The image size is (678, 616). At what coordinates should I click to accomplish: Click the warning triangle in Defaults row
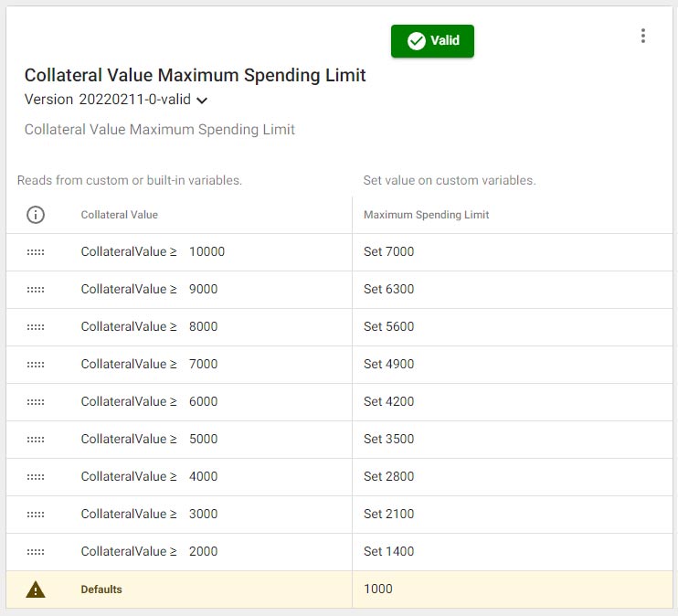pos(36,589)
